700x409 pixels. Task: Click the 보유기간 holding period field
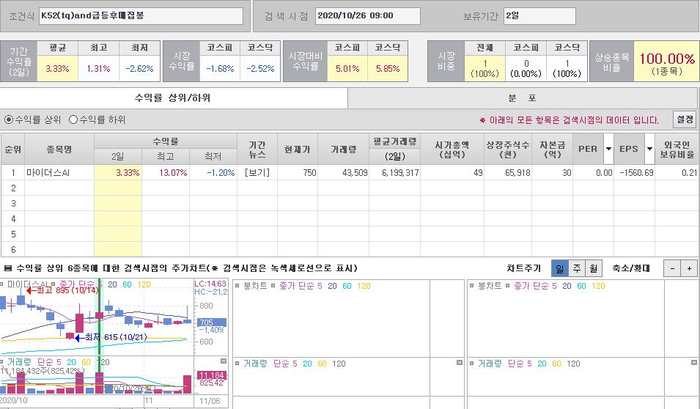coord(539,16)
